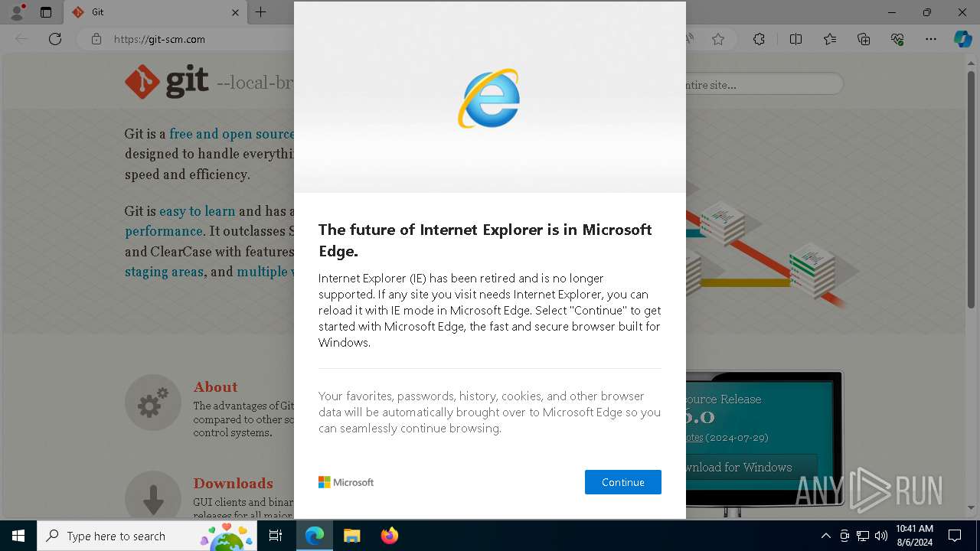980x551 pixels.
Task: Click the About gears icon
Action: click(153, 403)
